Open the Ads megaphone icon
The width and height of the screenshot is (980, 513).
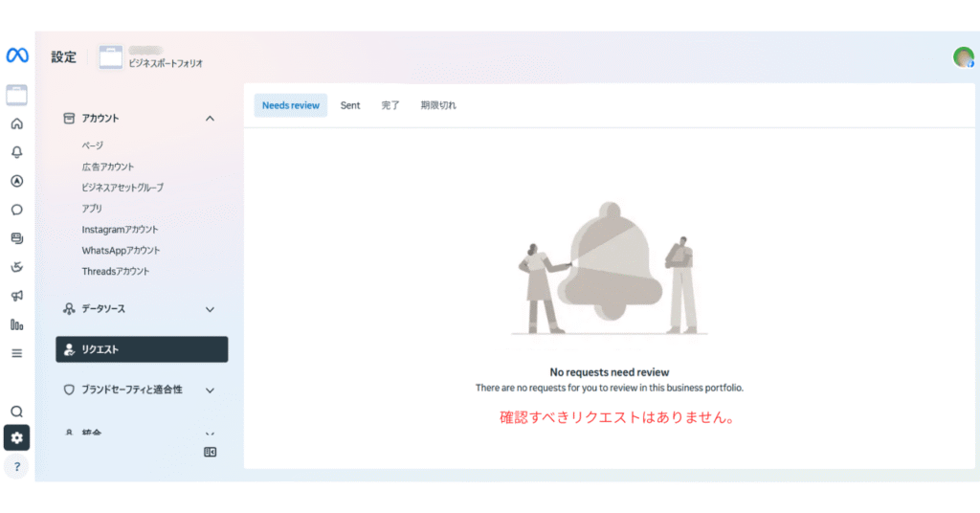pyautogui.click(x=17, y=296)
